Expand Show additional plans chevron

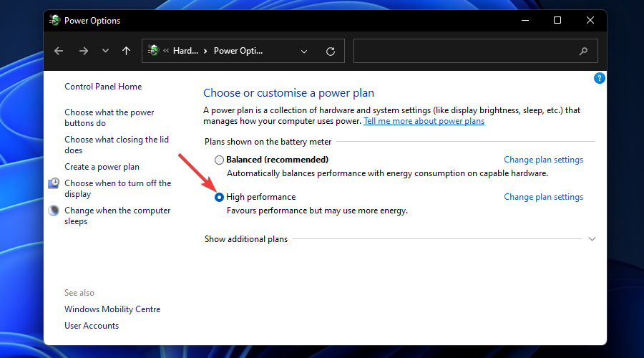pos(592,239)
